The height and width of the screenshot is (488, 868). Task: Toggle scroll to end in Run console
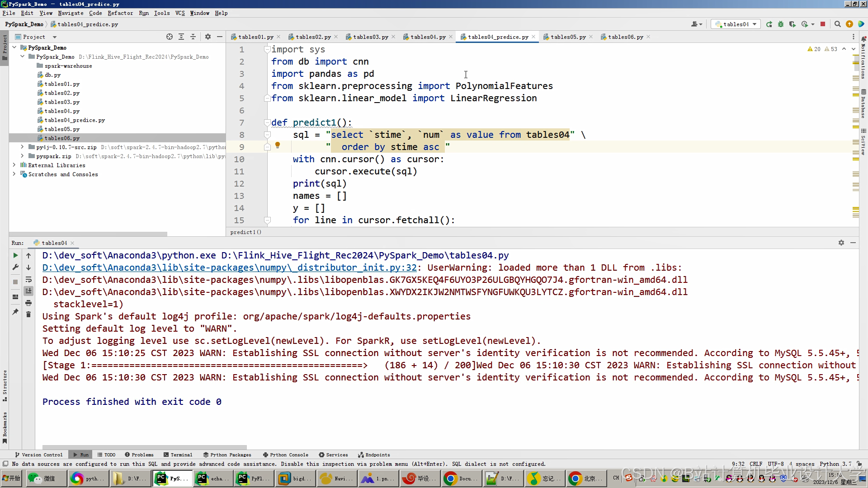pos(28,291)
